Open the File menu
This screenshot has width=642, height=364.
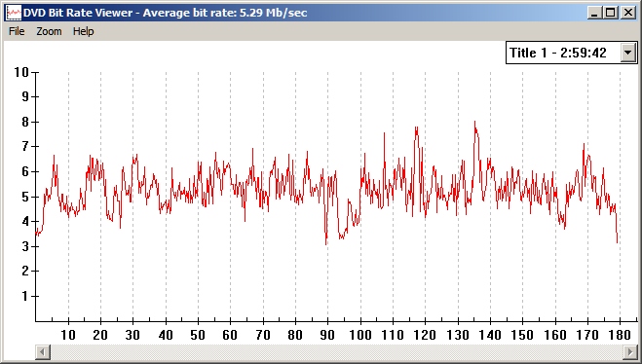17,31
